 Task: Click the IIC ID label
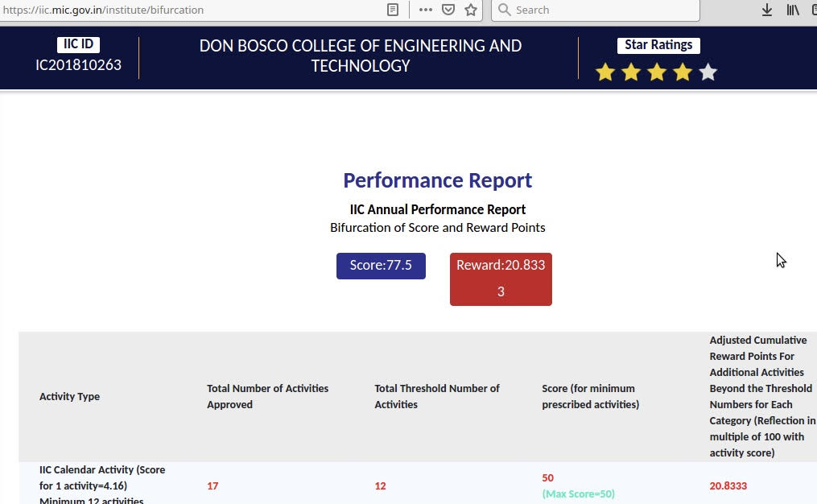[x=78, y=44]
